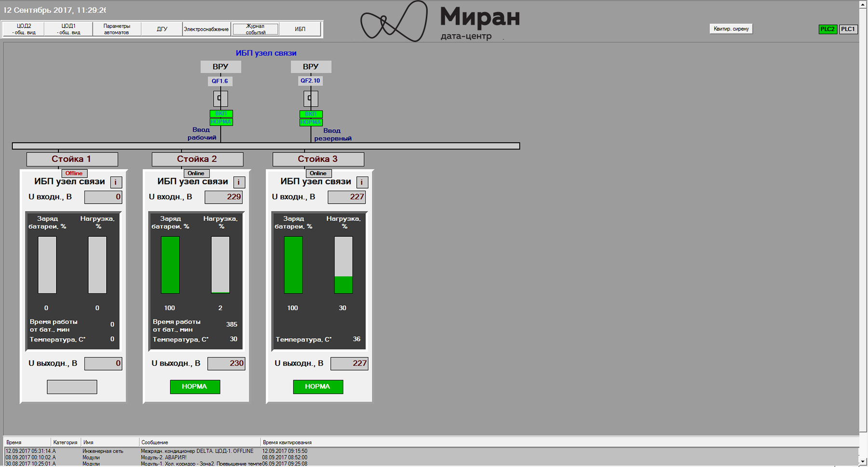This screenshot has height=467, width=868.
Task: Click НОРМА status of working input
Action: tap(221, 122)
